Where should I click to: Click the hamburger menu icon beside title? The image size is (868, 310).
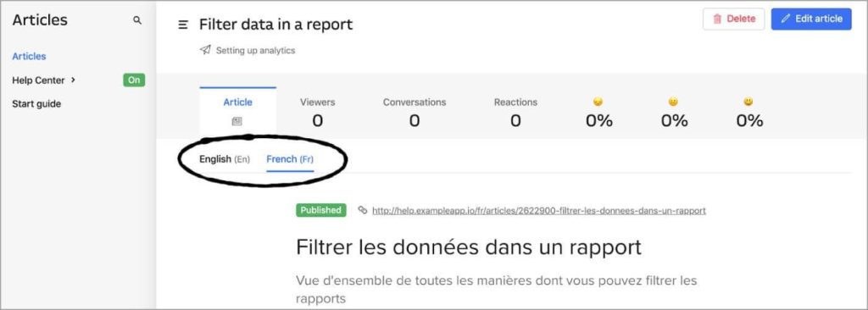tap(183, 25)
